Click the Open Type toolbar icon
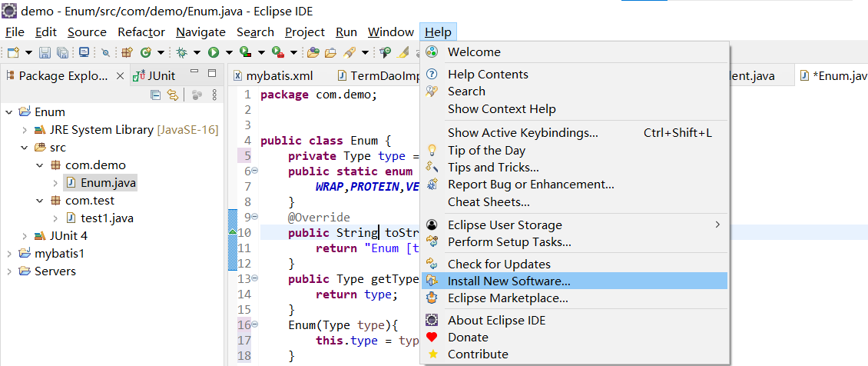 click(x=313, y=52)
